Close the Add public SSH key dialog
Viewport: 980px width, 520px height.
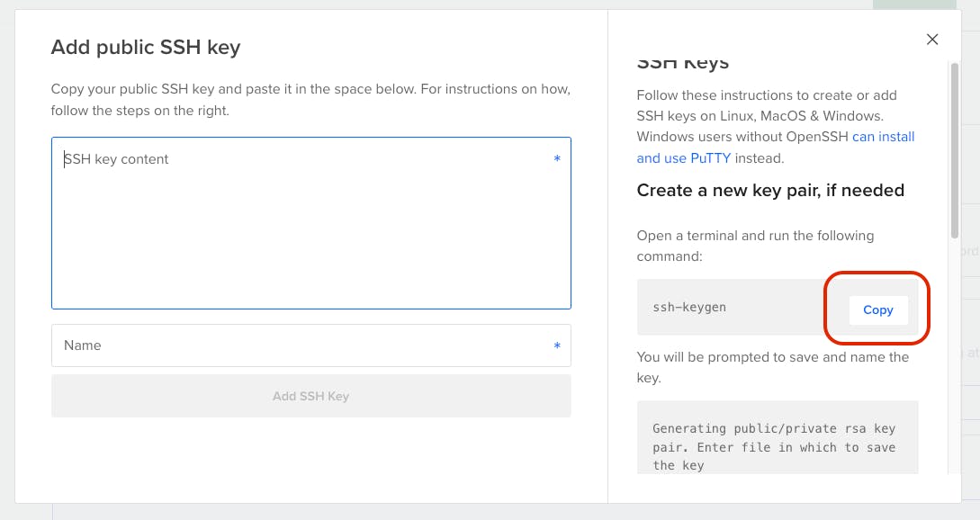point(932,39)
